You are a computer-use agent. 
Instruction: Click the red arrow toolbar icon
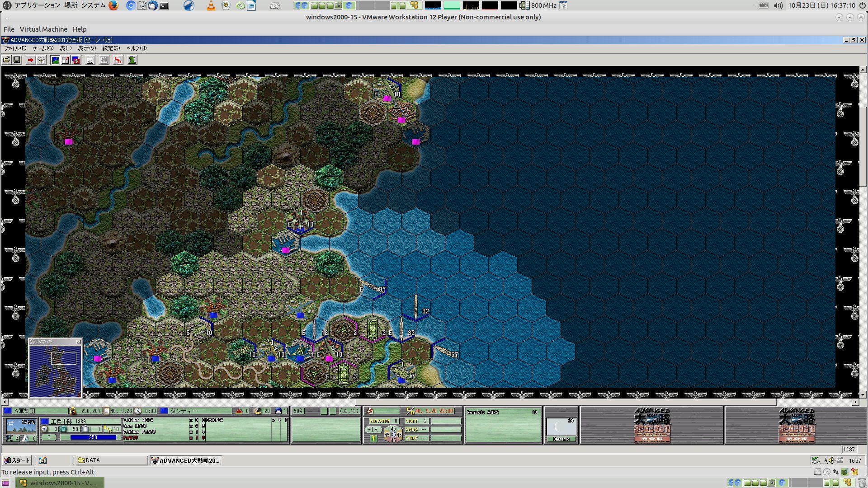pyautogui.click(x=30, y=60)
